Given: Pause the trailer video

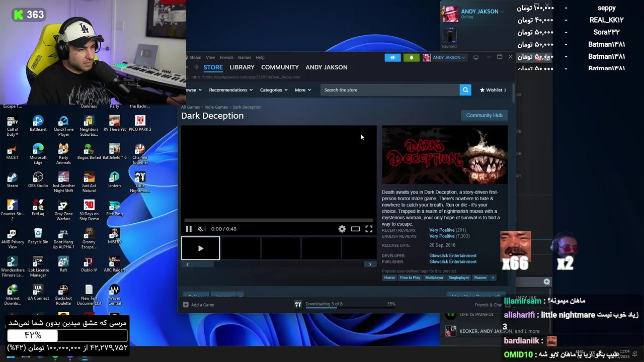Looking at the screenshot, I should tap(189, 229).
